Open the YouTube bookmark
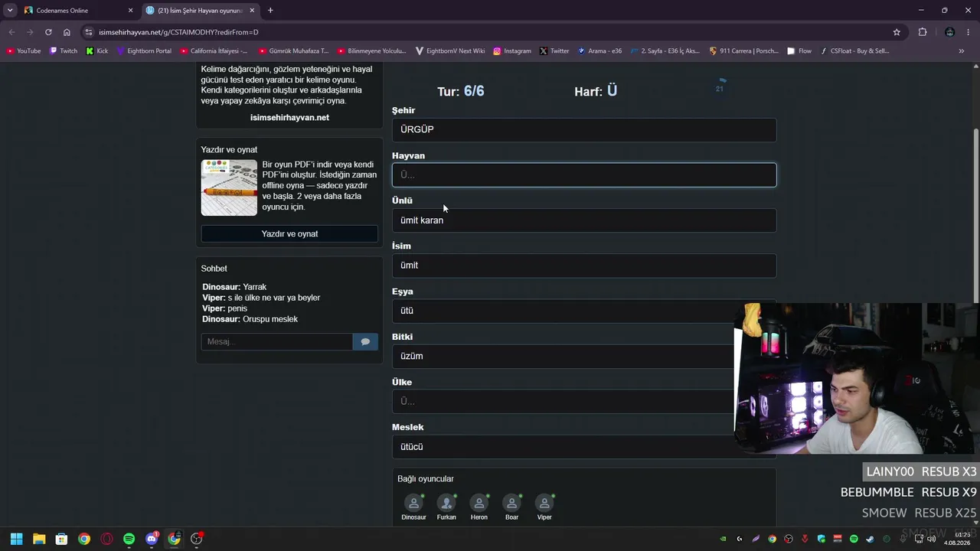Viewport: 980px width, 551px height. tap(24, 51)
